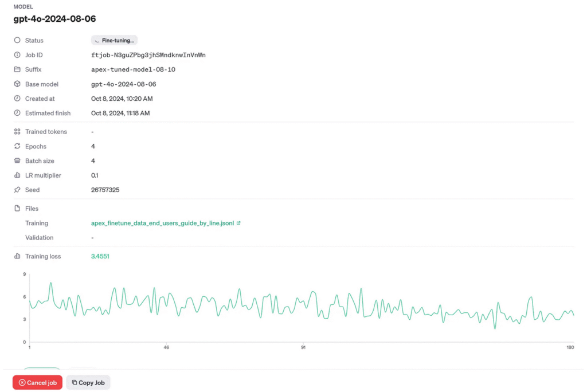Image resolution: width=587 pixels, height=392 pixels.
Task: Click the Fine-tuning status badge
Action: pos(114,41)
